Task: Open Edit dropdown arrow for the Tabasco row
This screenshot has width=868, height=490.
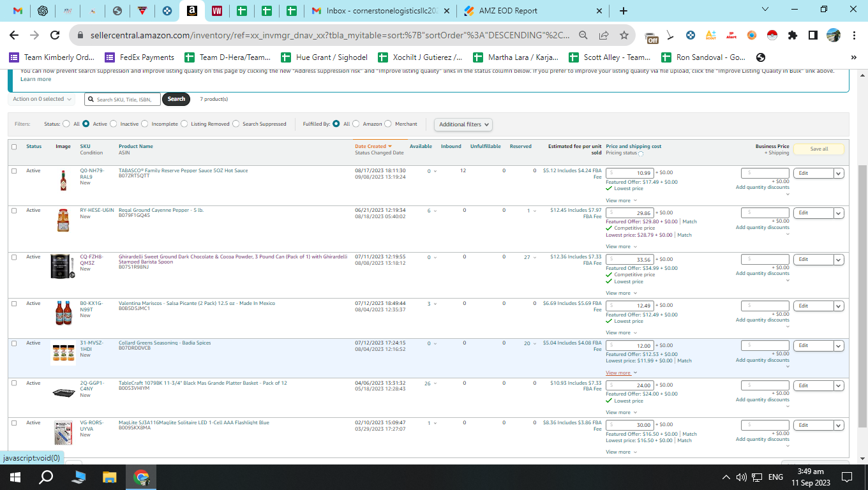Action: click(839, 174)
